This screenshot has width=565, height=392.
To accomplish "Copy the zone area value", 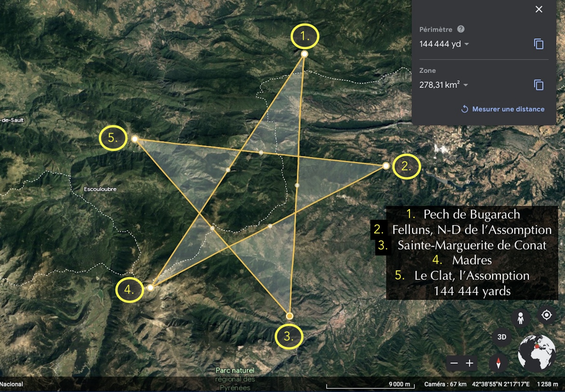I will pos(539,85).
